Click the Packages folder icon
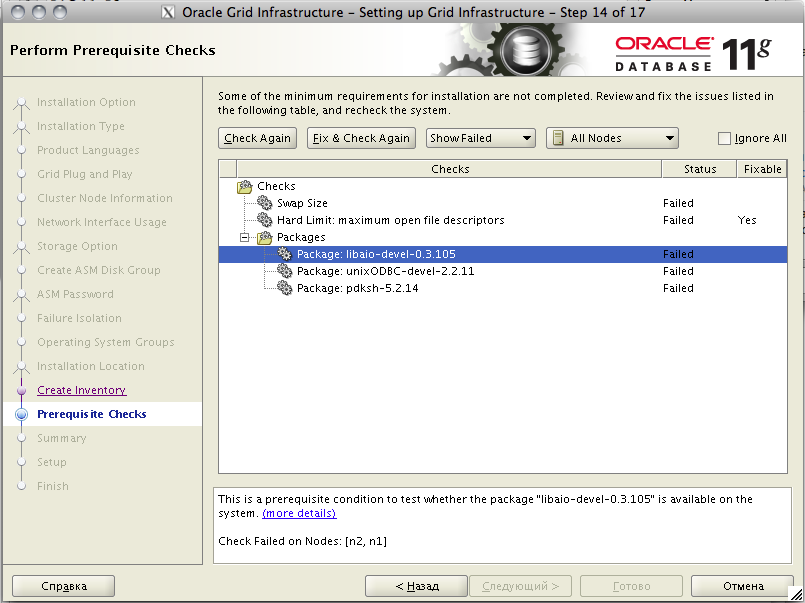 click(x=265, y=237)
